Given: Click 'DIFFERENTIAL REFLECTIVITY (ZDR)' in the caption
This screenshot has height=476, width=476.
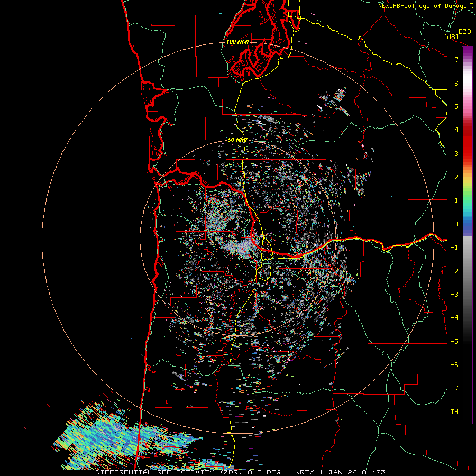Looking at the screenshot, I should click(x=169, y=472).
